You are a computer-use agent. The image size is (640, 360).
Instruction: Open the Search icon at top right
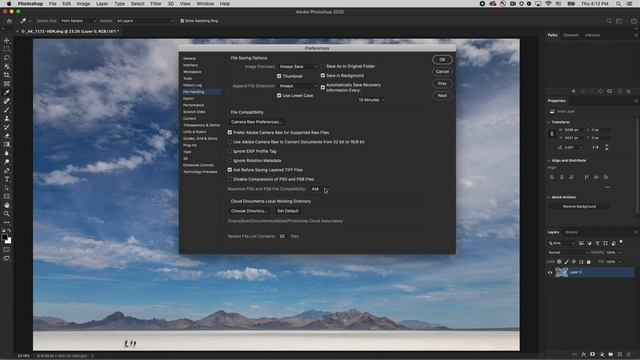point(609,21)
